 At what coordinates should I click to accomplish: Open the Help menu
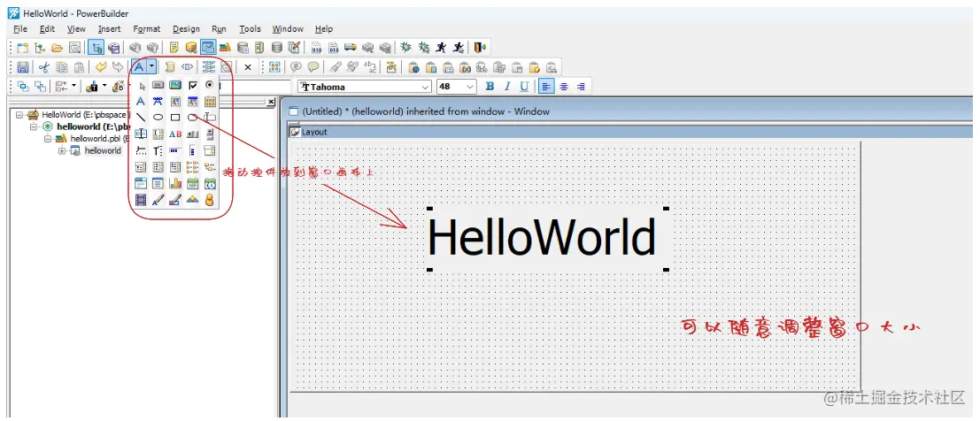tap(324, 28)
